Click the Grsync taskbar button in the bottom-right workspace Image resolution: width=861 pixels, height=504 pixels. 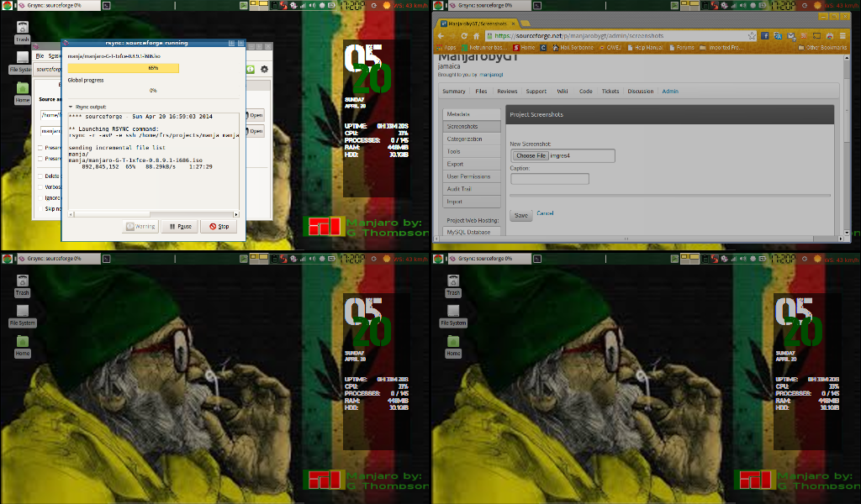point(489,259)
